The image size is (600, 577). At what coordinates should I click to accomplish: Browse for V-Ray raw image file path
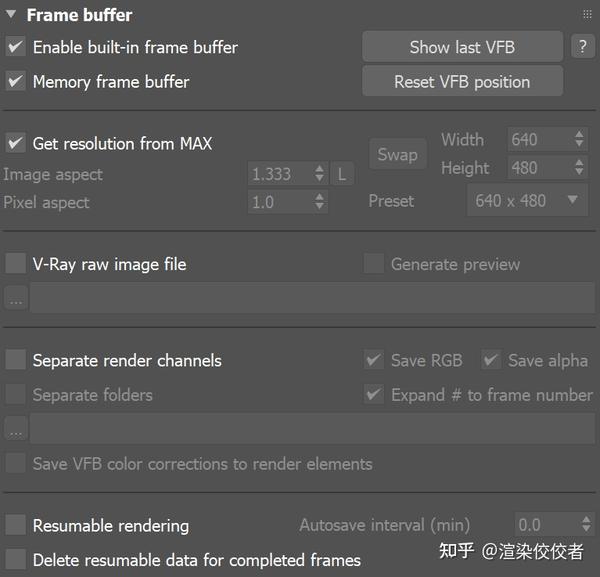click(15, 298)
